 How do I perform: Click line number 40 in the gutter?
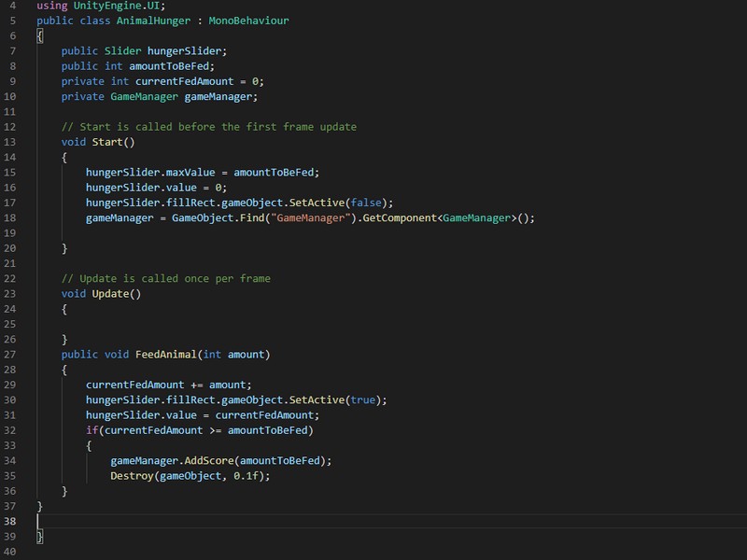click(x=10, y=552)
